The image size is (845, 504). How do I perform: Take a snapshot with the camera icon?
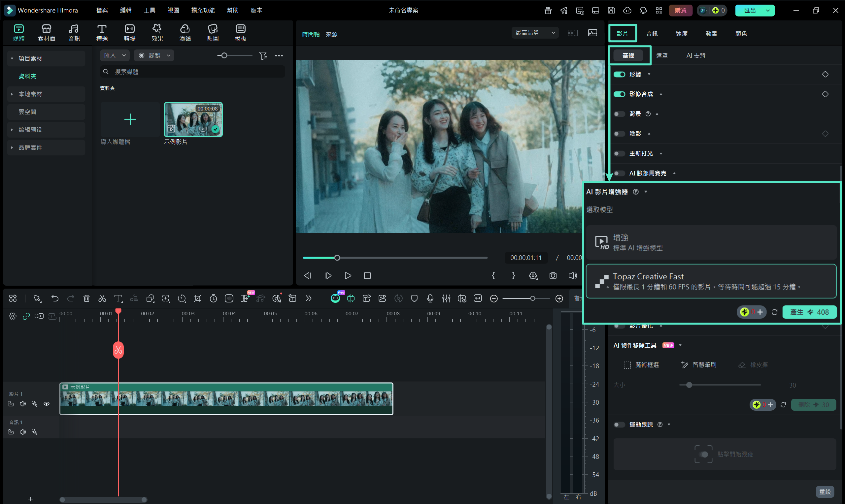tap(553, 275)
